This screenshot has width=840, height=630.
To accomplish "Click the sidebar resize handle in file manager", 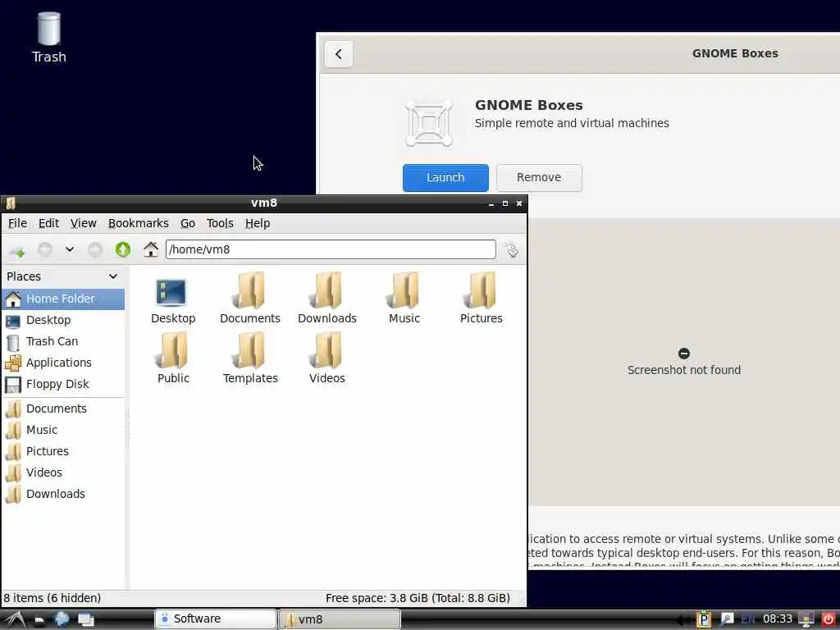I will (127, 427).
